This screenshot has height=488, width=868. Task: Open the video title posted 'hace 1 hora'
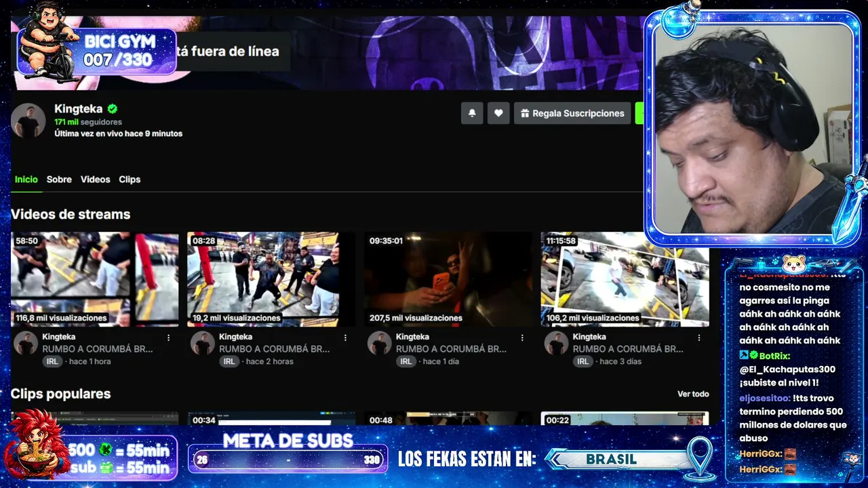98,349
